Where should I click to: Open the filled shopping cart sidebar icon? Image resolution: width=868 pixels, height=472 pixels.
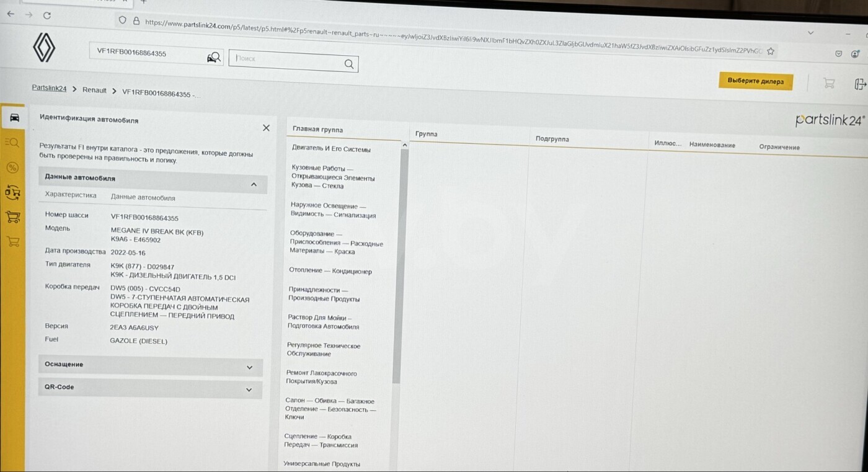pyautogui.click(x=12, y=217)
